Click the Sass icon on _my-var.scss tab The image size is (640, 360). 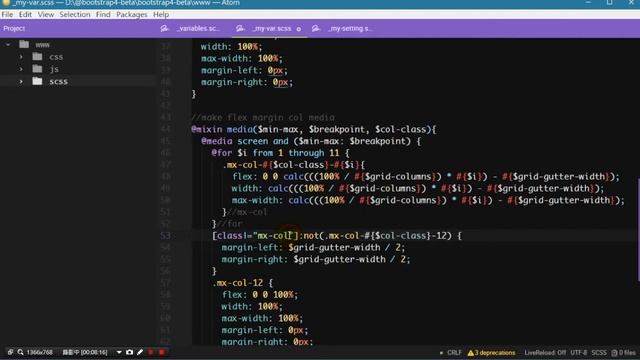click(x=240, y=28)
